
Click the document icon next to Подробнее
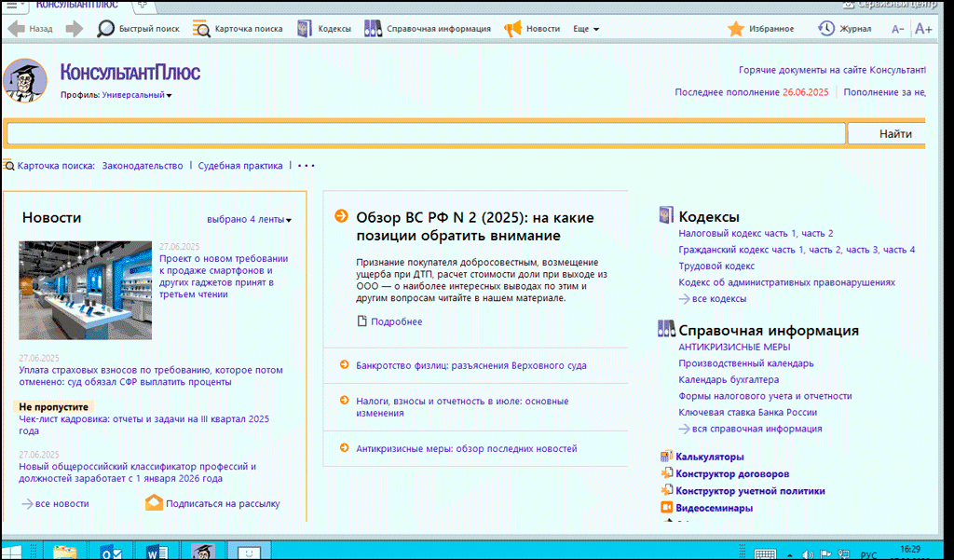[362, 321]
